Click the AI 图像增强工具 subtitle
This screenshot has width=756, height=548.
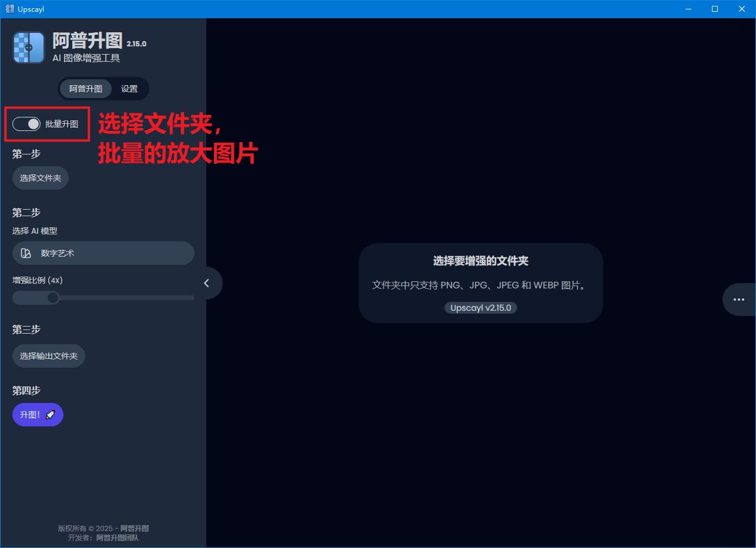point(86,58)
